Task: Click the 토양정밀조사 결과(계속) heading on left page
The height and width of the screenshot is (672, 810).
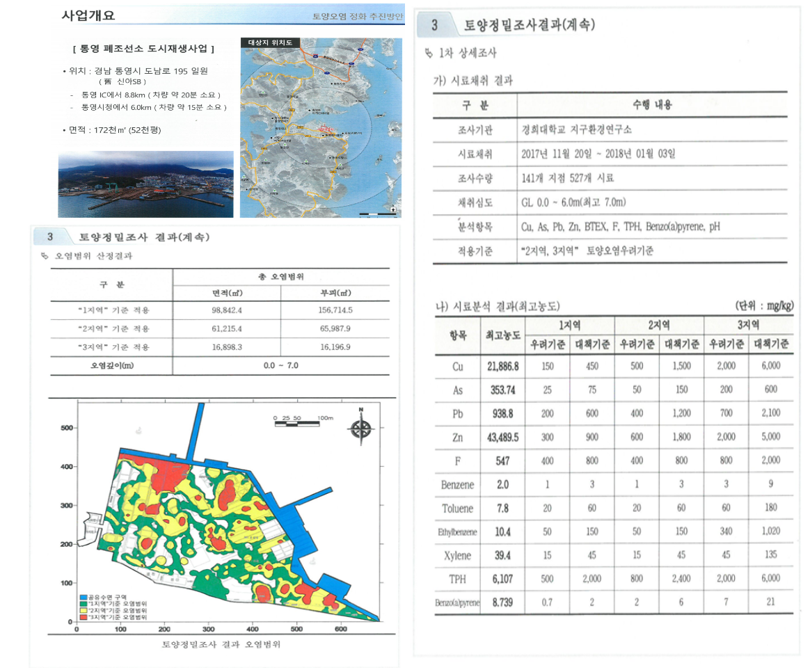Action: point(144,237)
